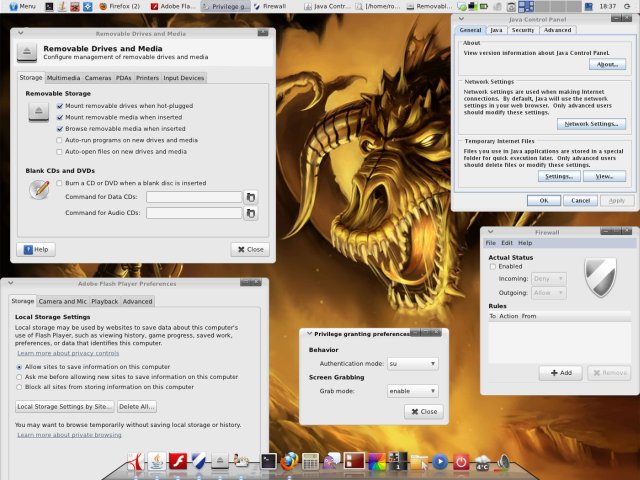Expand the Grab mode dropdown
640x480 pixels.
412,391
